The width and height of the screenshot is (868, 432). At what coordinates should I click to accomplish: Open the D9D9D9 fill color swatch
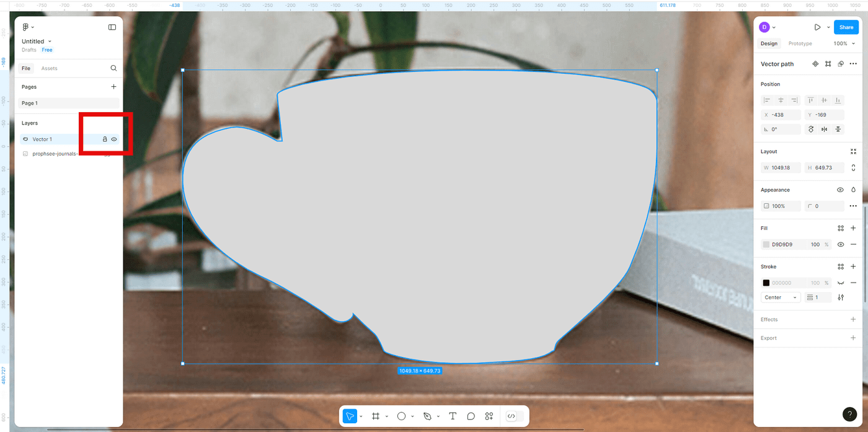(766, 244)
